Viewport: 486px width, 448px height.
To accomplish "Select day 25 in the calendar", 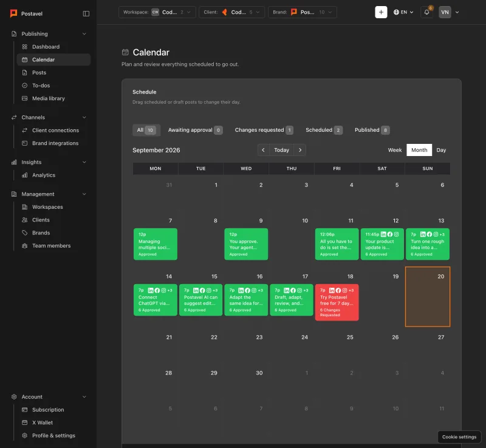I will pyautogui.click(x=337, y=345).
